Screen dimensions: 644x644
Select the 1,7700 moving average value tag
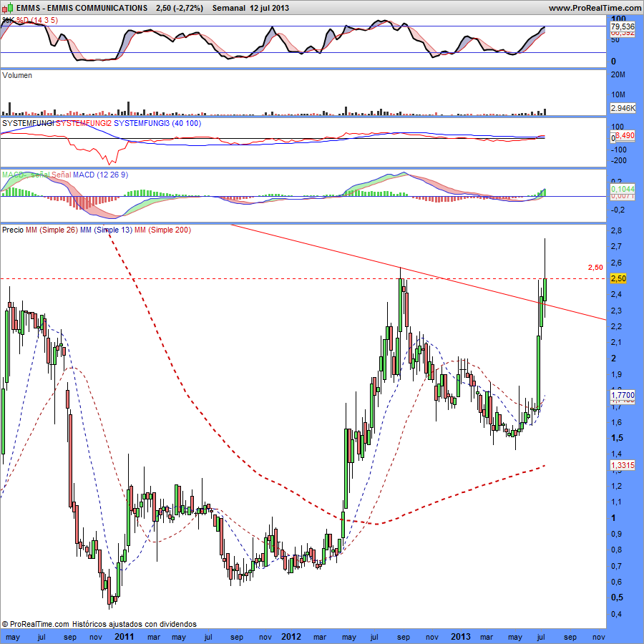[x=623, y=395]
